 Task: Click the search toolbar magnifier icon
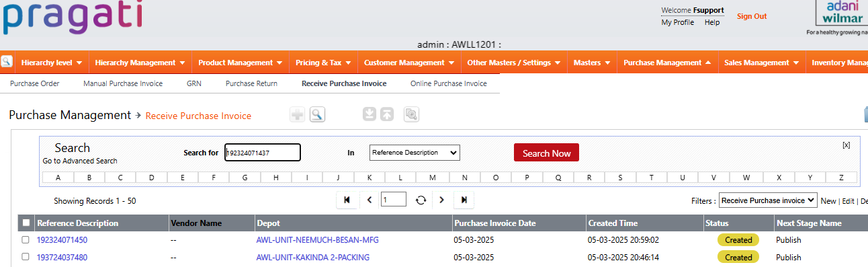pyautogui.click(x=317, y=114)
